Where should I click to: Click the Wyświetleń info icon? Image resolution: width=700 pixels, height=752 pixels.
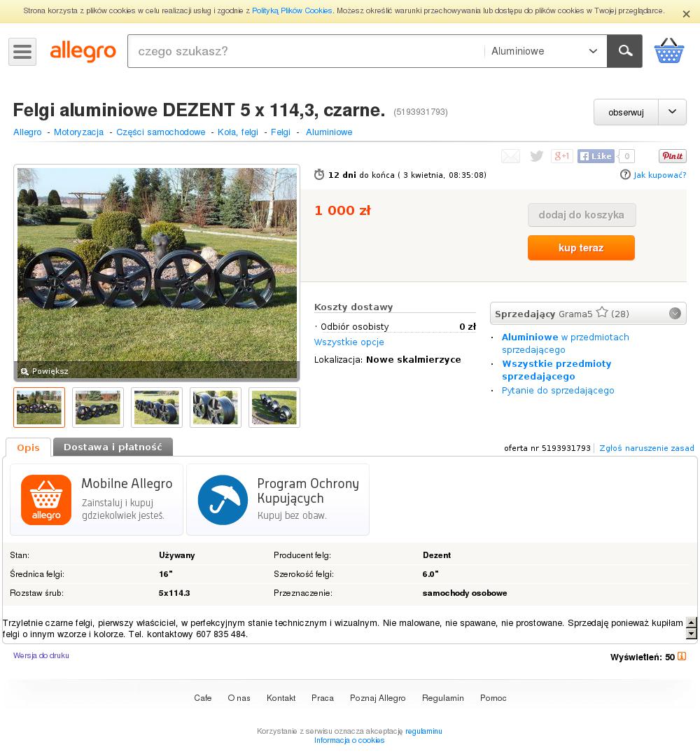[681, 657]
